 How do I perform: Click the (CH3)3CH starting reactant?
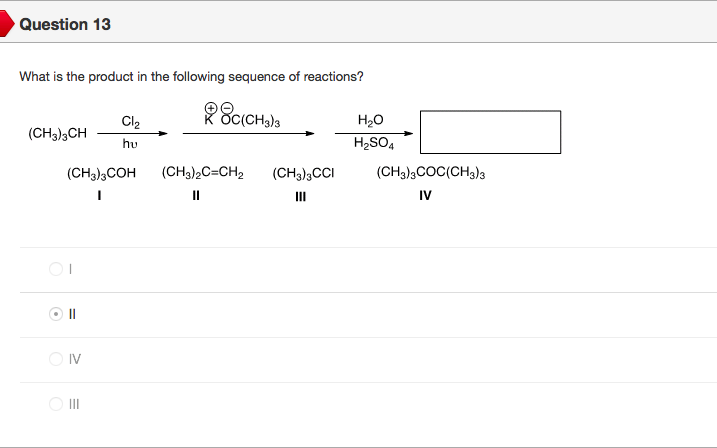pyautogui.click(x=57, y=133)
